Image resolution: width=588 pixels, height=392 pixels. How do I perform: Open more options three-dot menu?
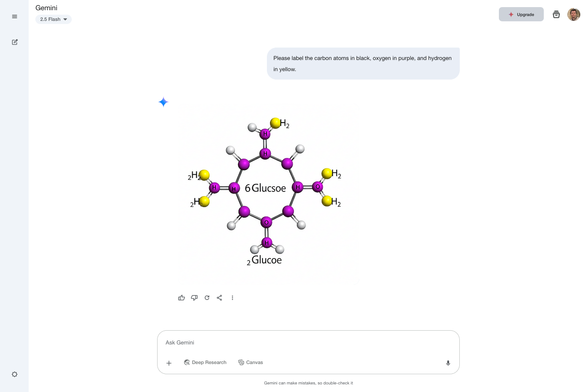[x=232, y=297]
